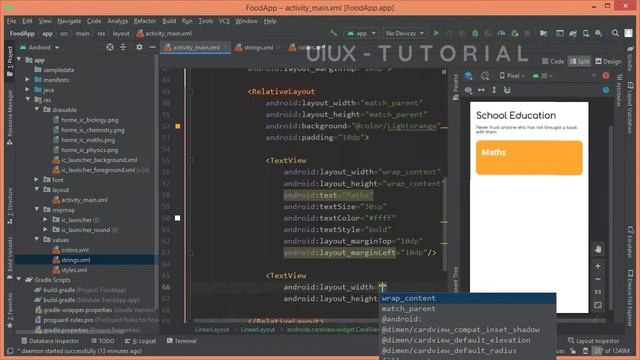Screen dimensions: 640x360
Task: Click Select Opened File target icon
Action: click(x=110, y=47)
